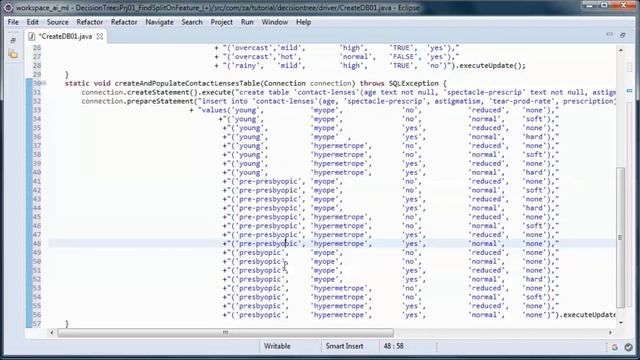Click the horizontal scrollbar right arrow
Image resolution: width=640 pixels, height=360 pixels.
pos(610,333)
